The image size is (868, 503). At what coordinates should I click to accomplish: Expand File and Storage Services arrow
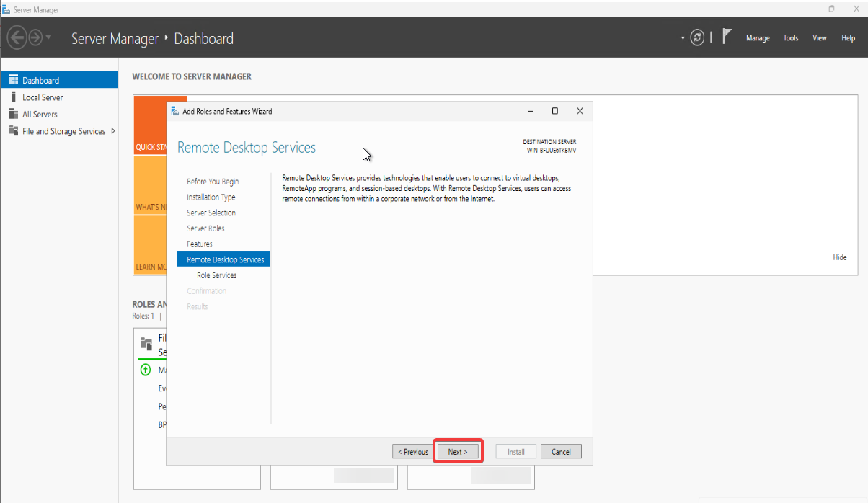(113, 131)
